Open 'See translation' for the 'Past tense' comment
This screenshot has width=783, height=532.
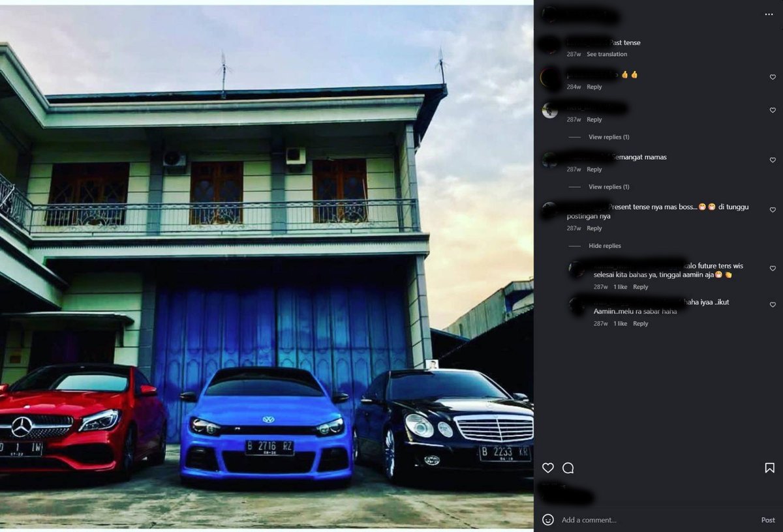[x=607, y=54]
